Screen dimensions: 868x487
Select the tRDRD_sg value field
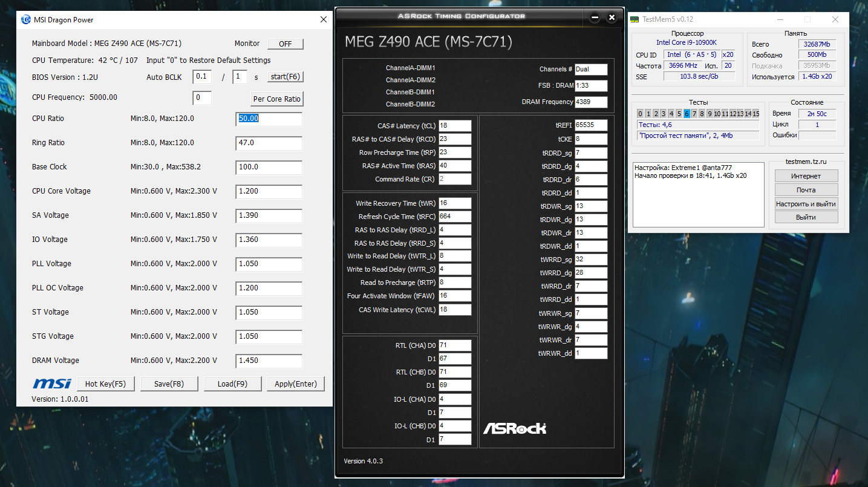pos(591,153)
